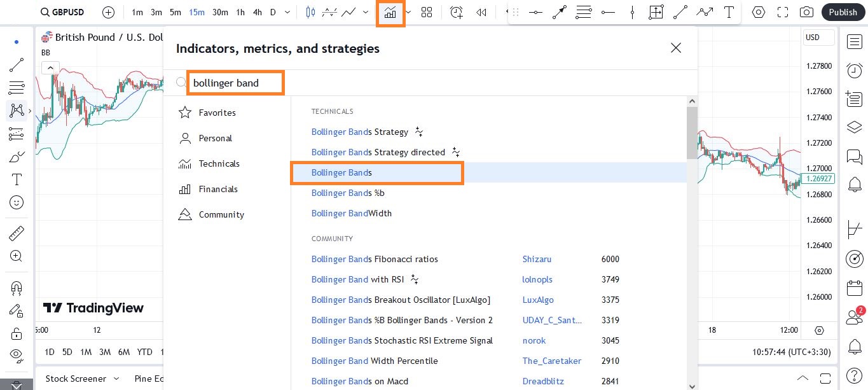868x390 pixels.
Task: Open Fibonacci tools in left sidebar
Action: click(x=17, y=88)
